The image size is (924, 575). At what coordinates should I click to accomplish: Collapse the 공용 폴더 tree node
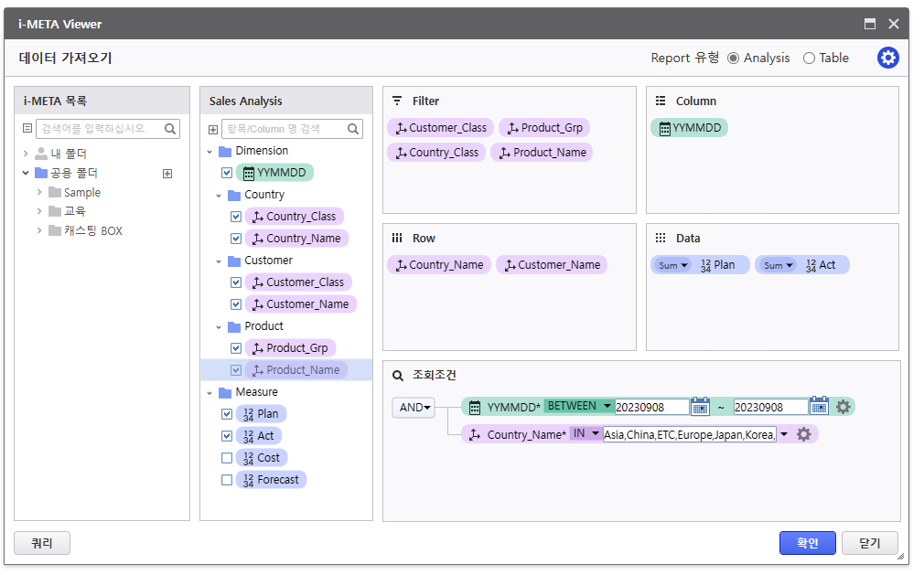click(x=26, y=173)
